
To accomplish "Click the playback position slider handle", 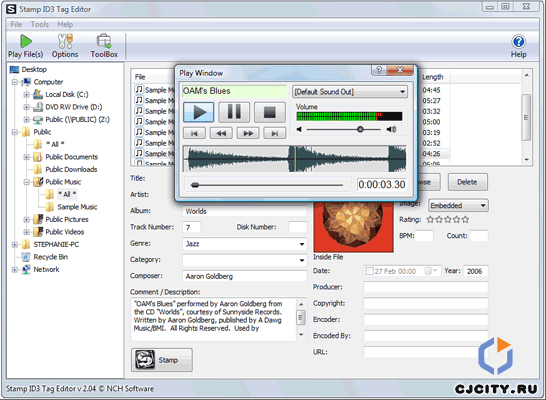I will (x=195, y=185).
